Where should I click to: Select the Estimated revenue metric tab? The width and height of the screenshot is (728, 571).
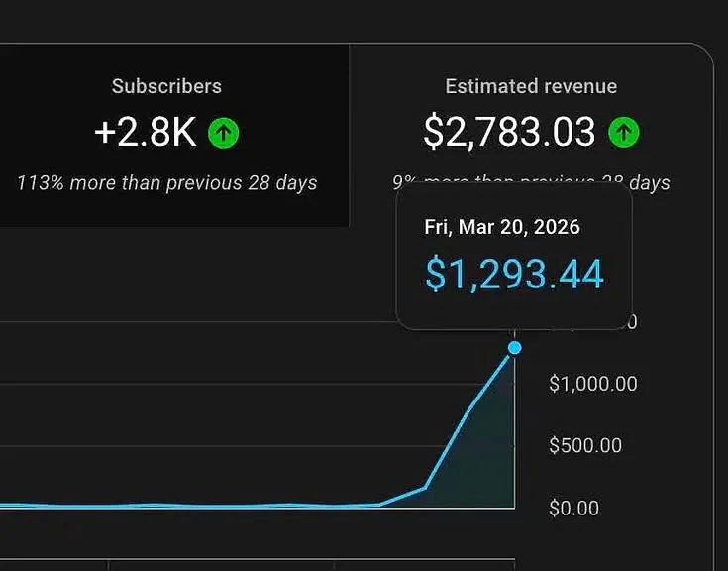[x=531, y=135]
